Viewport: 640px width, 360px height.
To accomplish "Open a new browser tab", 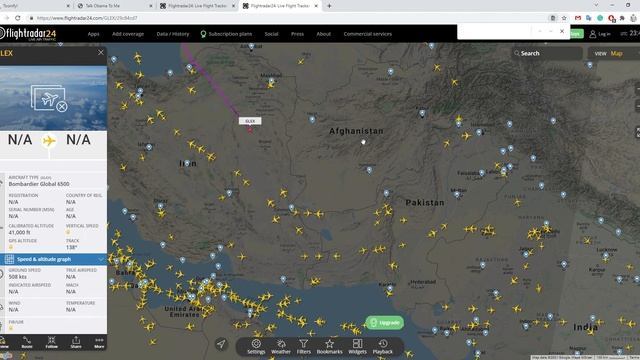I will point(329,6).
